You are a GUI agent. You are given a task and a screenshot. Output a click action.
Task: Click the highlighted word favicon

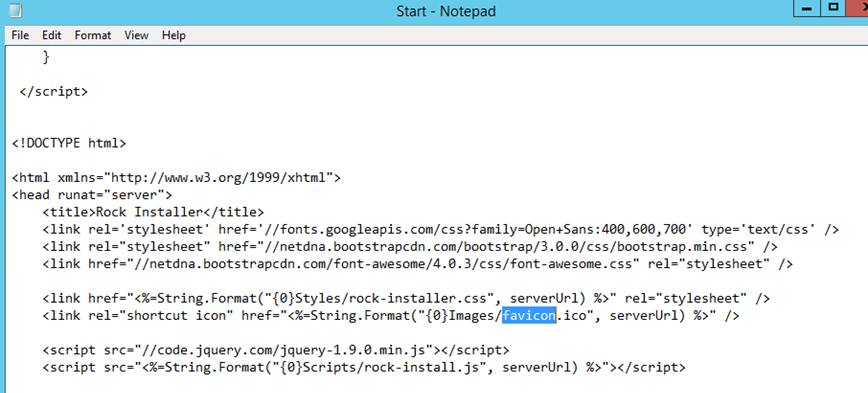click(529, 316)
